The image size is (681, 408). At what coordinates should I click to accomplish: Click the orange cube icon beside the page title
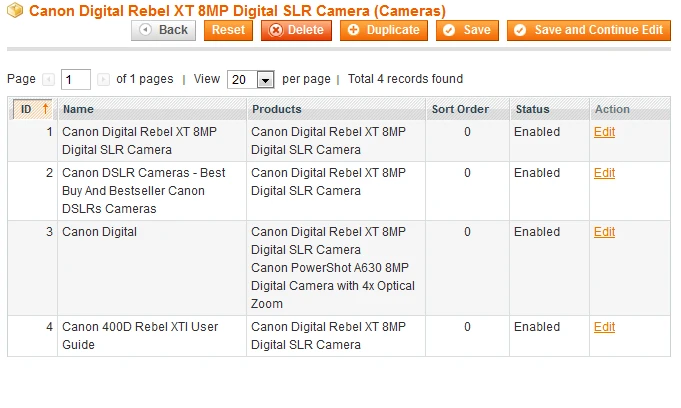15,10
